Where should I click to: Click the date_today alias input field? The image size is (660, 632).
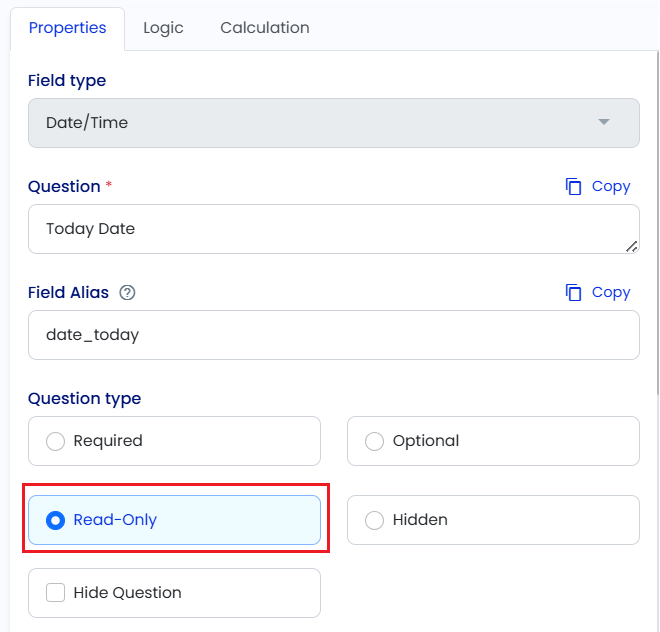click(x=334, y=335)
